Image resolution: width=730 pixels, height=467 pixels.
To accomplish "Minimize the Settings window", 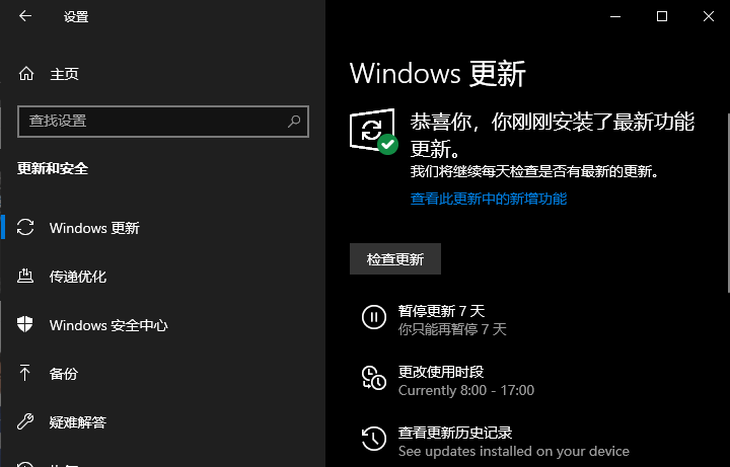I will (615, 17).
